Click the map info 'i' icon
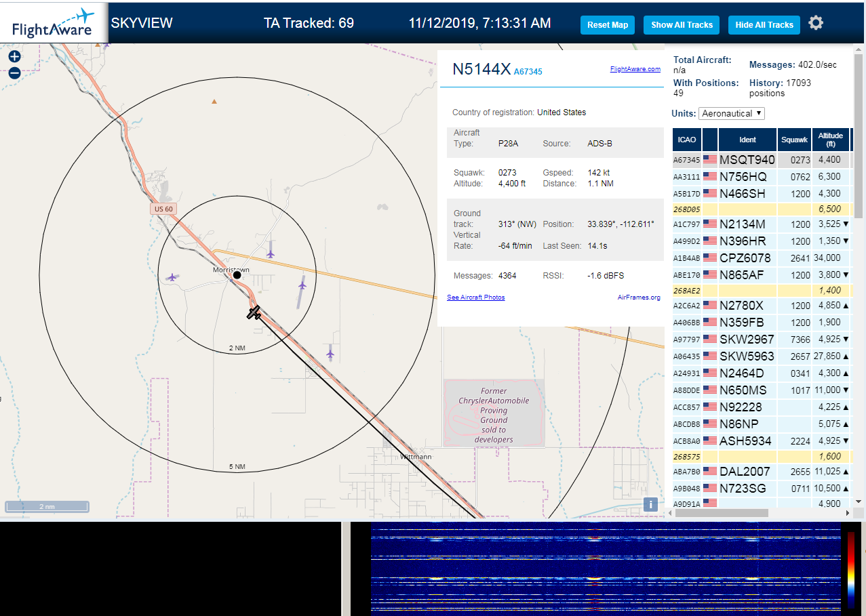This screenshot has width=866, height=616. [651, 504]
